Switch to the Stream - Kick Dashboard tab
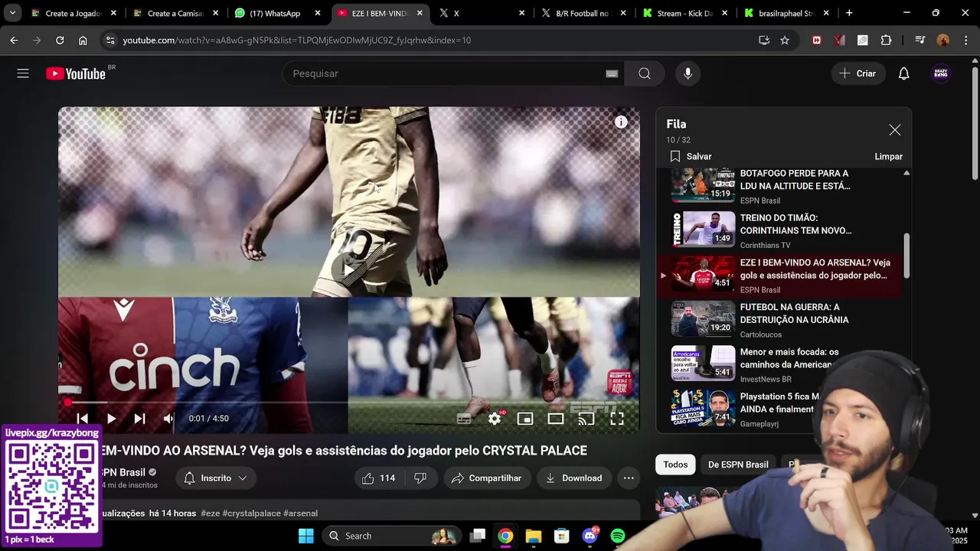The width and height of the screenshot is (980, 551). [685, 13]
